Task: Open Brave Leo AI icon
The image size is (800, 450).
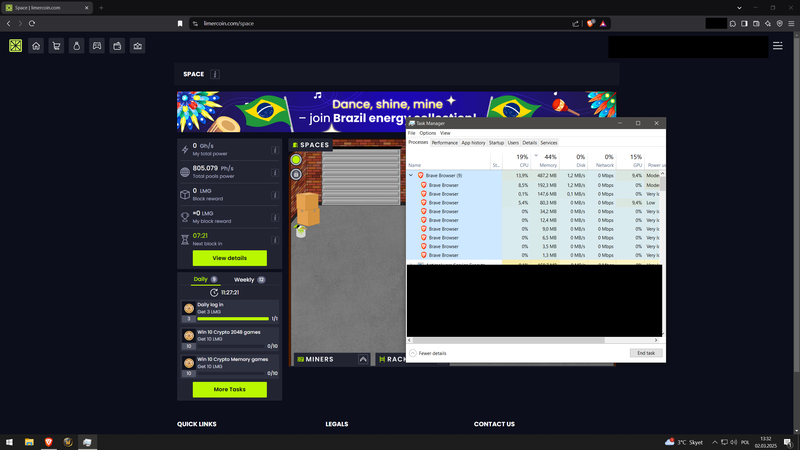Action: coord(768,23)
